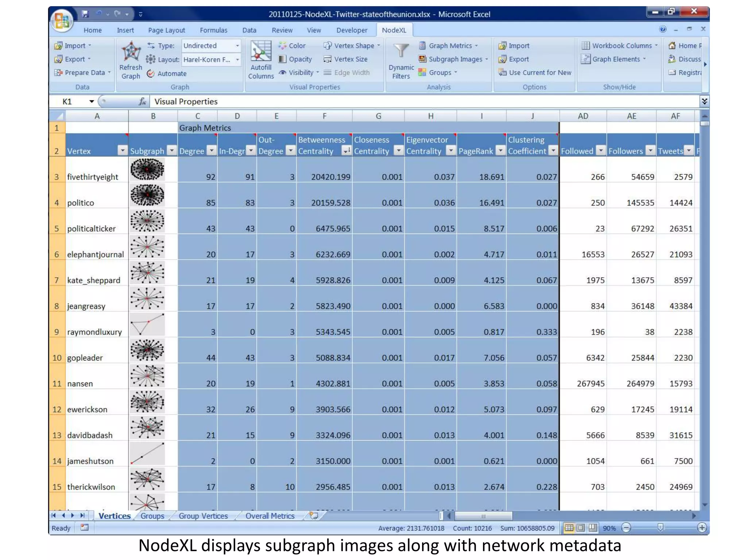Expand the formula bar chevron
Screen dimensions: 747x560
(704, 101)
